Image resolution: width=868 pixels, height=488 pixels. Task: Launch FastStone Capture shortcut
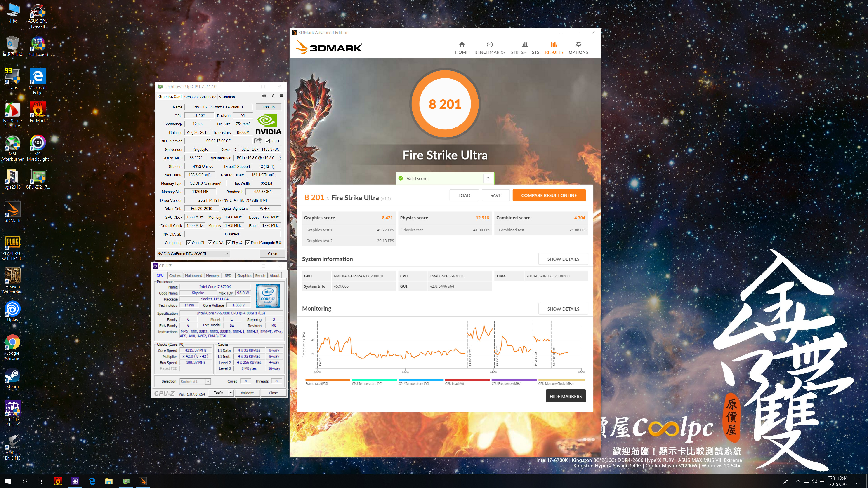coord(12,115)
